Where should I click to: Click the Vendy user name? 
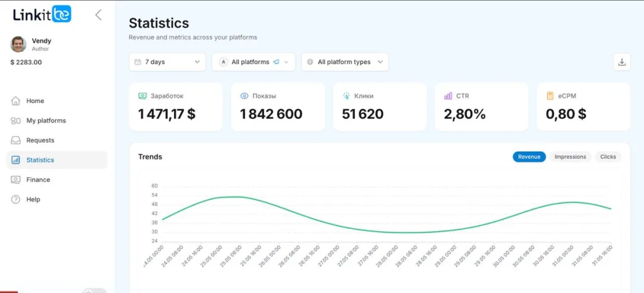coord(42,41)
